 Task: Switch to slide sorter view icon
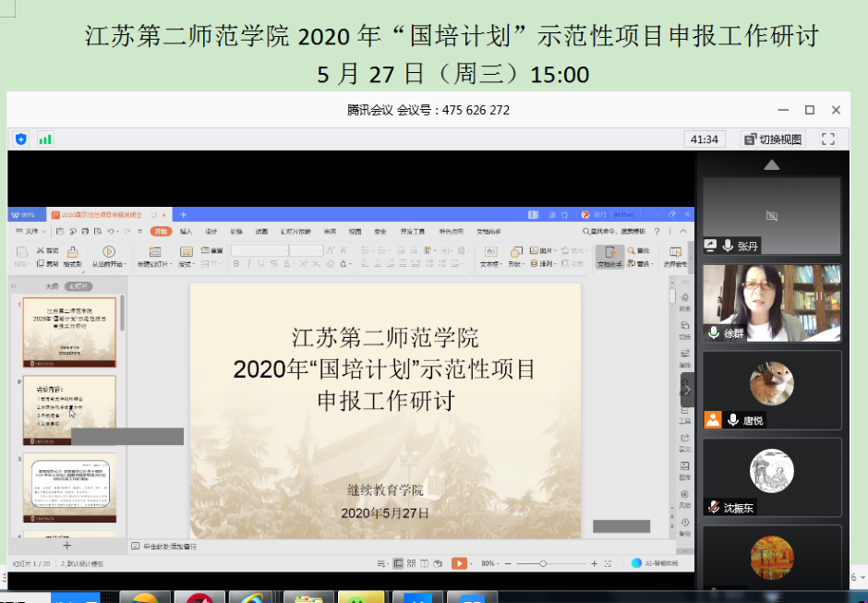[411, 563]
